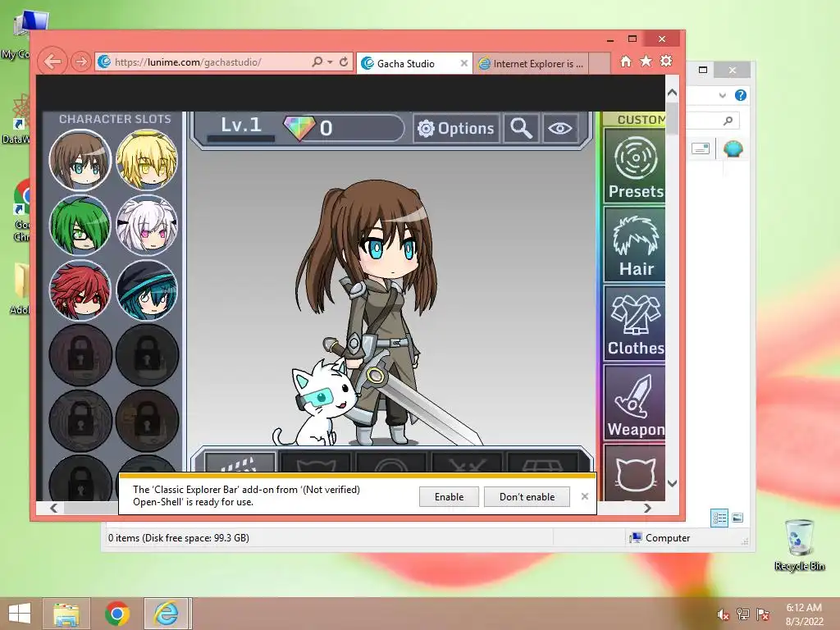Open a new blank tab
840x630 pixels.
[600, 63]
